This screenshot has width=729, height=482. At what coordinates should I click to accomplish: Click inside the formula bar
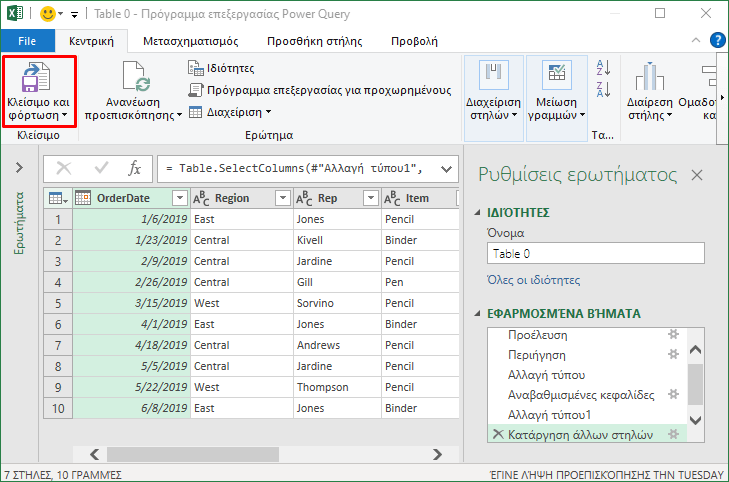coord(298,168)
